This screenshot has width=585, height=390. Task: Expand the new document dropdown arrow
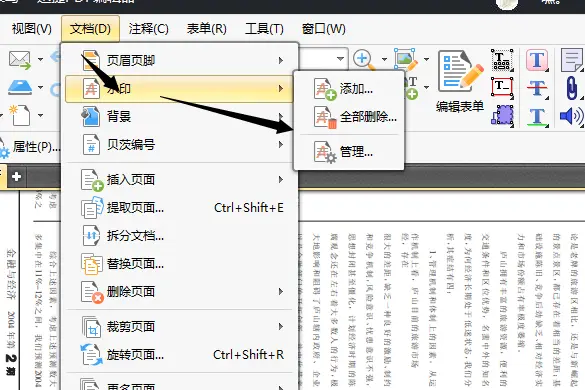(40, 115)
